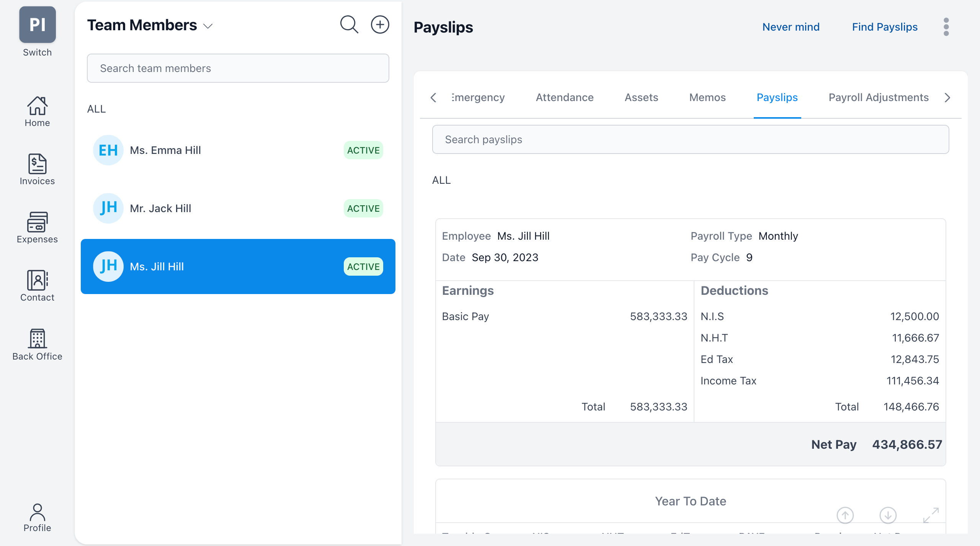The height and width of the screenshot is (546, 980).
Task: Add a new team member
Action: click(380, 25)
